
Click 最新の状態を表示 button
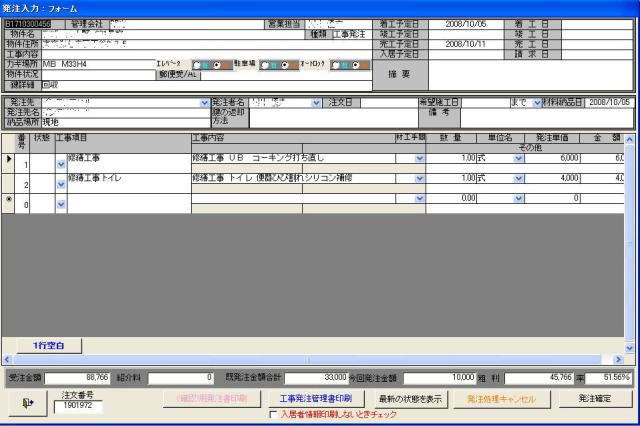(x=411, y=398)
